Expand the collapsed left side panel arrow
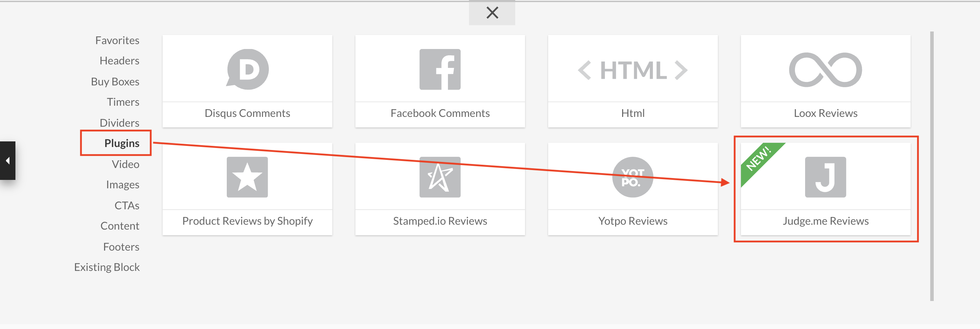Viewport: 980px width, 329px height. click(x=8, y=161)
